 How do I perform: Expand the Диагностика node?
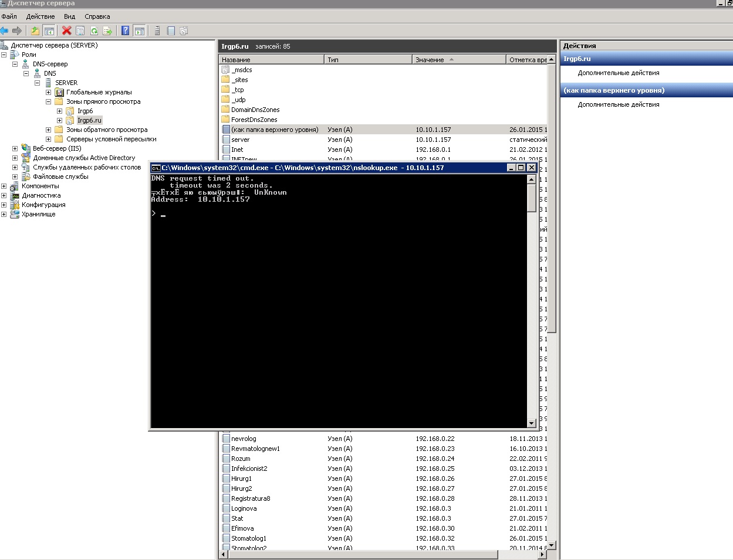point(4,195)
